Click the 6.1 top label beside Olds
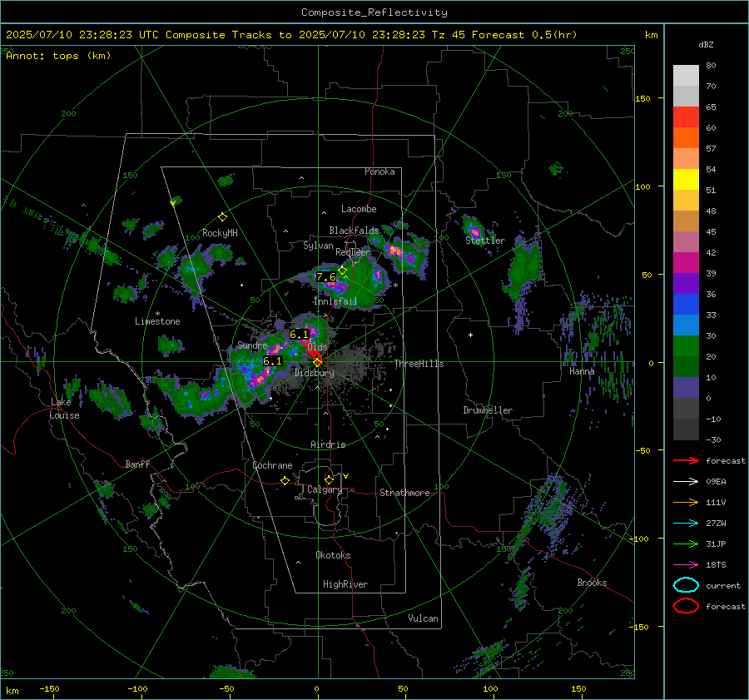The width and height of the screenshot is (749, 700). pyautogui.click(x=300, y=335)
